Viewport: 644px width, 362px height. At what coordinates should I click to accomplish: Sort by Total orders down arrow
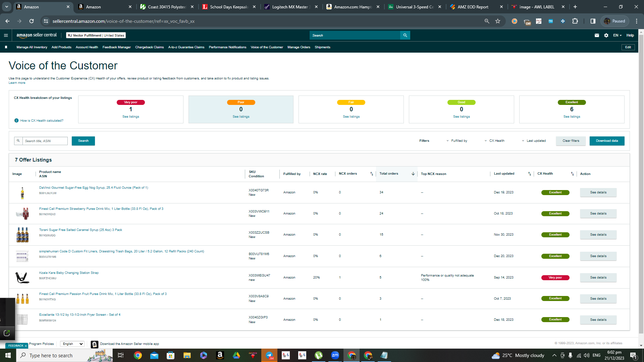(x=413, y=174)
